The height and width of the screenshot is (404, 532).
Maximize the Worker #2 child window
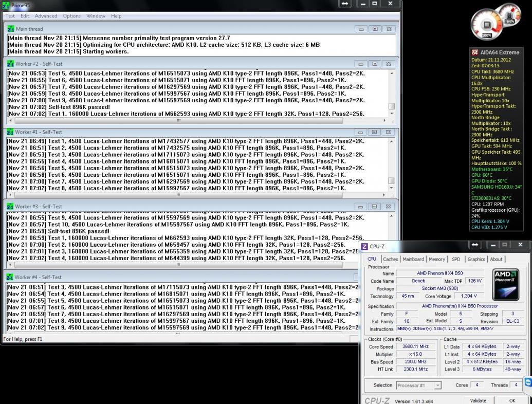(x=375, y=64)
